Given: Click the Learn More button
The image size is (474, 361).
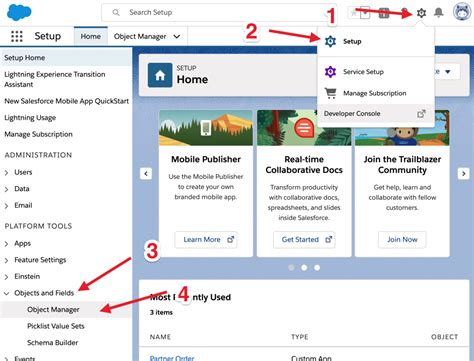Looking at the screenshot, I should click(206, 240).
